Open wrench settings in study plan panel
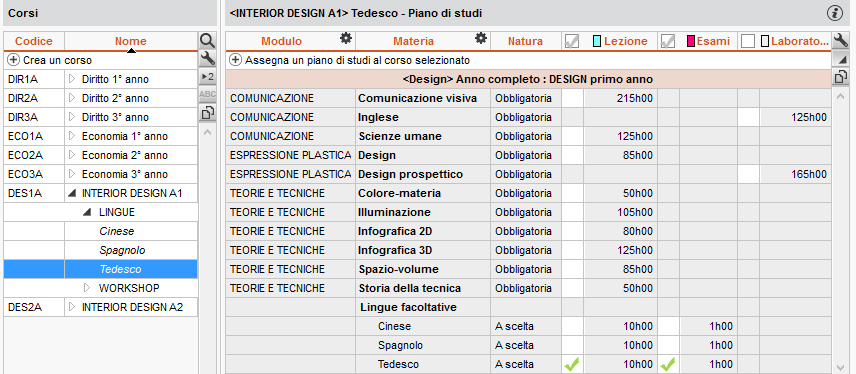Image resolution: width=856 pixels, height=374 pixels. [x=840, y=40]
